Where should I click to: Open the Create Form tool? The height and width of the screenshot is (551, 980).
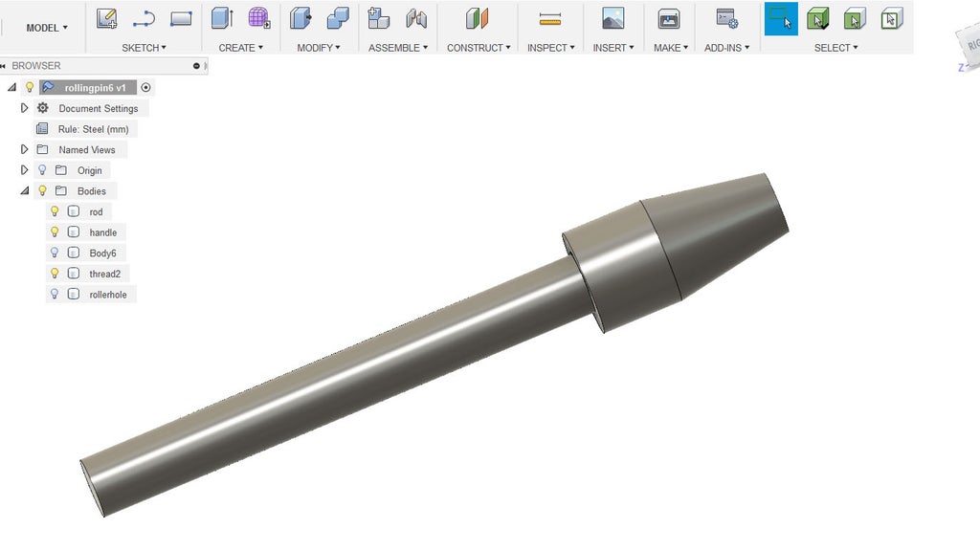(x=258, y=18)
